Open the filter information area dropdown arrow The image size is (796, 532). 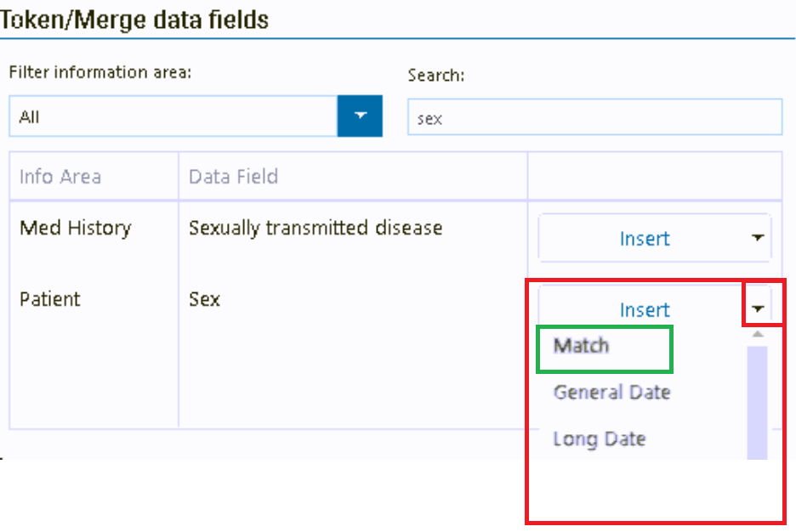(x=360, y=116)
